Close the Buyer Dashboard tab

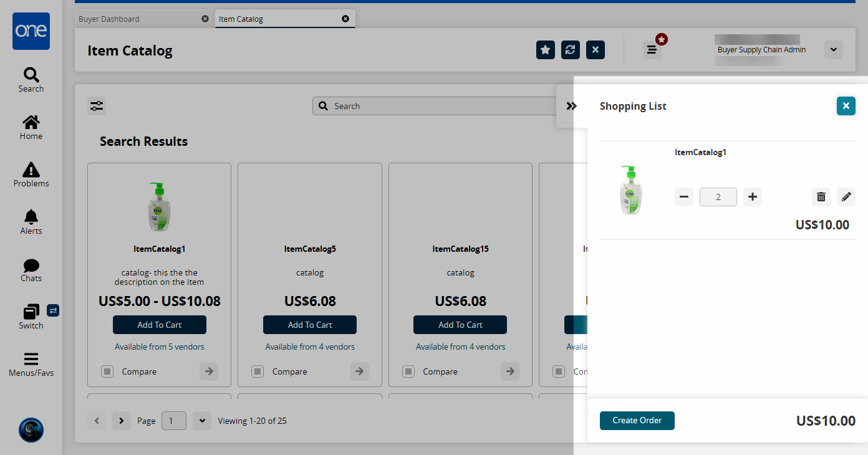pos(205,19)
